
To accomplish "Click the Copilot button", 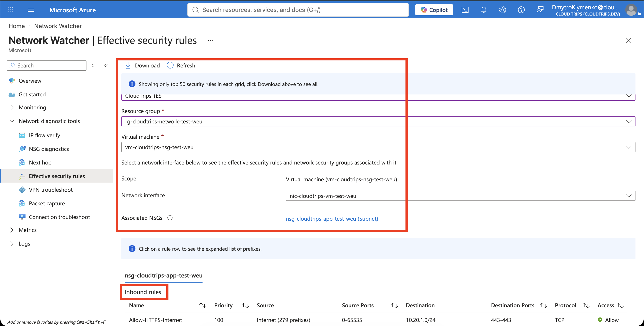I will pos(434,10).
